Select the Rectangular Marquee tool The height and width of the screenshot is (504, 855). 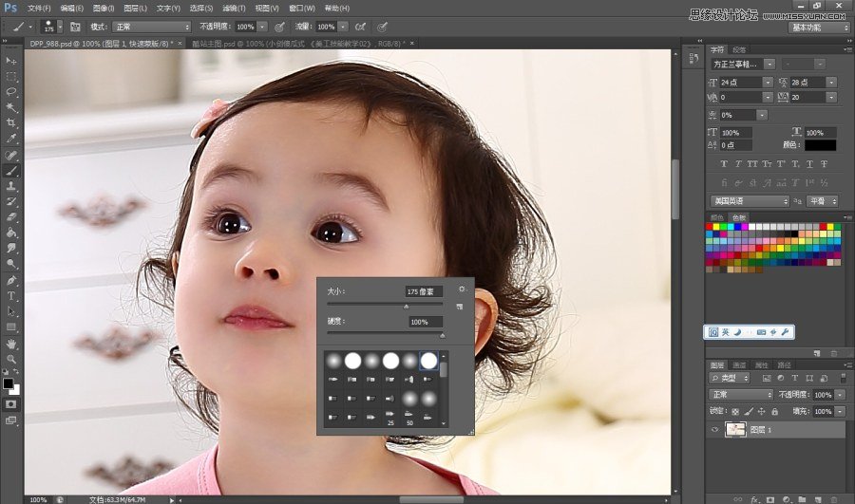click(x=10, y=77)
